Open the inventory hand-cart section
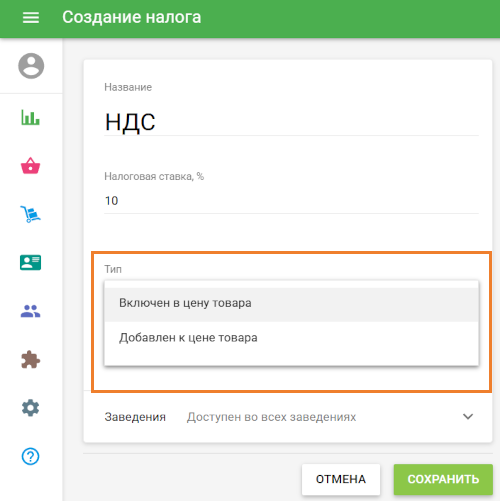This screenshot has width=500, height=501. [x=30, y=214]
